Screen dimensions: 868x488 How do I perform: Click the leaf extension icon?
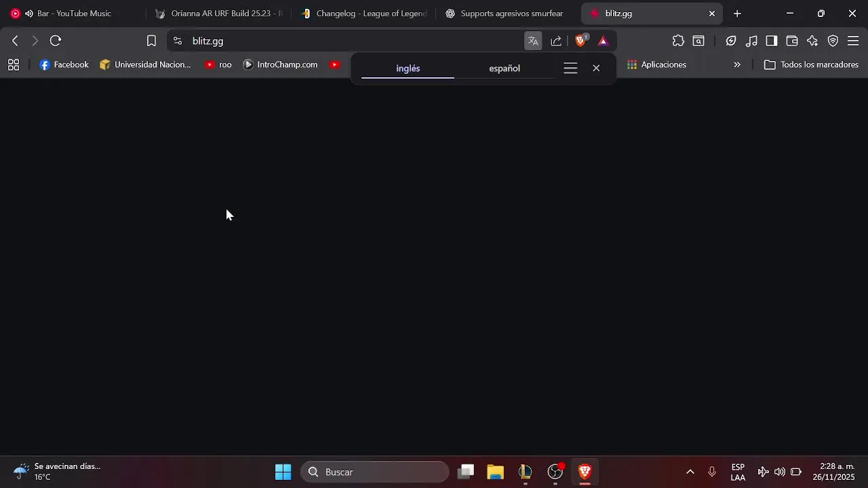[731, 41]
